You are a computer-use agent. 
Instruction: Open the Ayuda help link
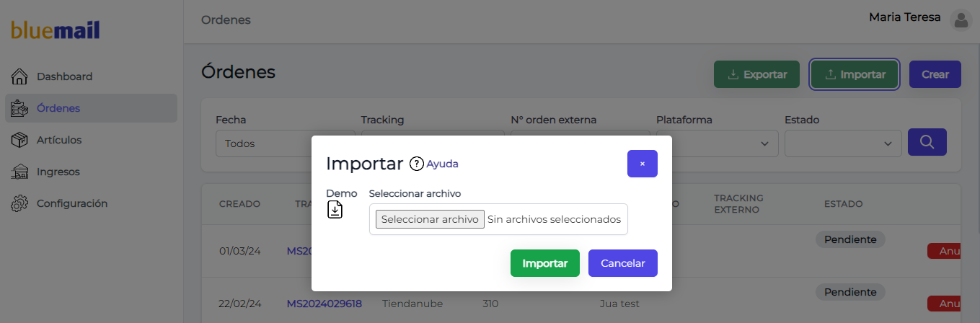tap(442, 164)
